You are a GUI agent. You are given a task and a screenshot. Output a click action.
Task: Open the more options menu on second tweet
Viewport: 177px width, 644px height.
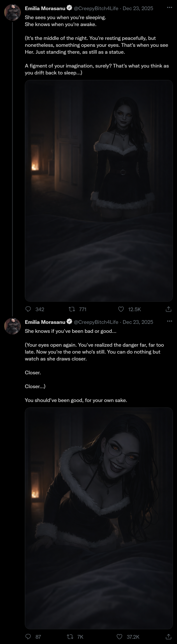click(169, 321)
